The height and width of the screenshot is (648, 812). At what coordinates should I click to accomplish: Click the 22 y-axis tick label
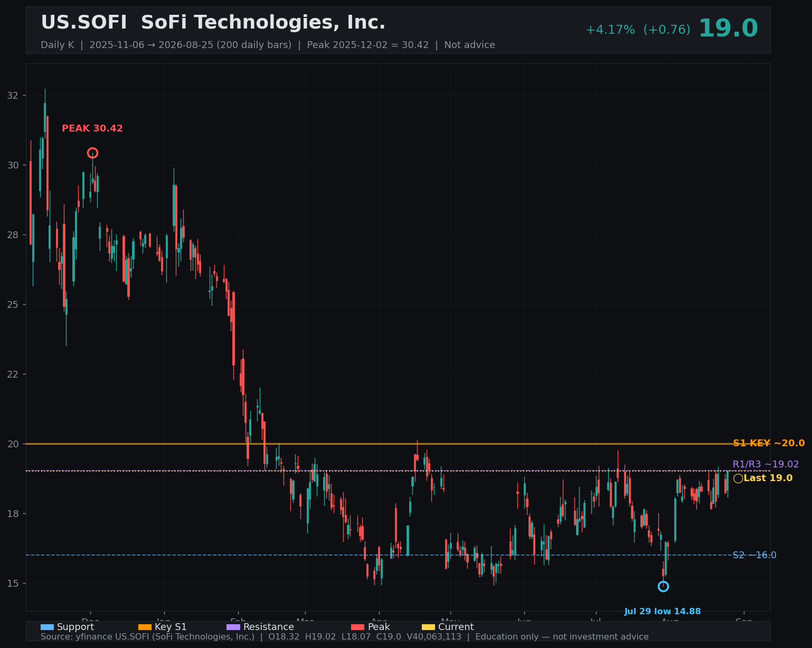tap(13, 374)
